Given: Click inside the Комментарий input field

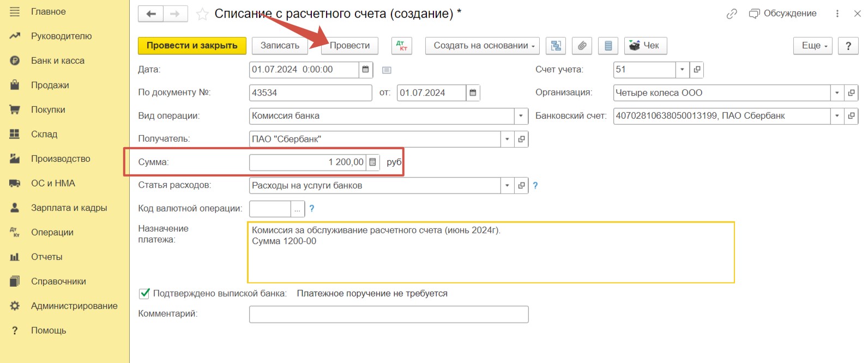Looking at the screenshot, I should point(388,314).
